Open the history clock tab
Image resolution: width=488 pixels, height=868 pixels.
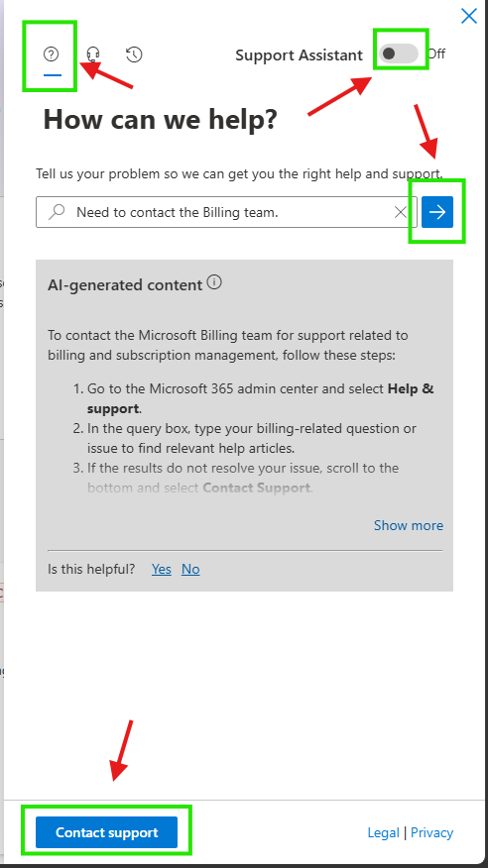tap(134, 54)
